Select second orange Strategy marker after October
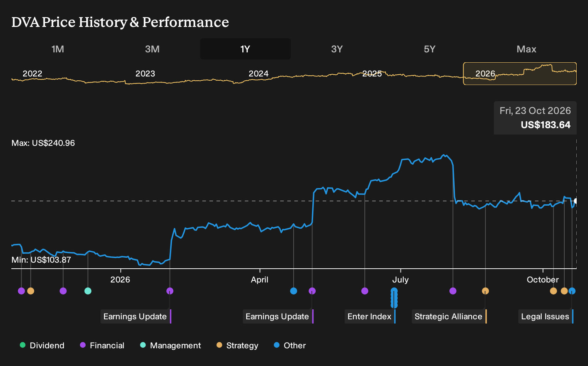The height and width of the screenshot is (366, 588). click(564, 291)
